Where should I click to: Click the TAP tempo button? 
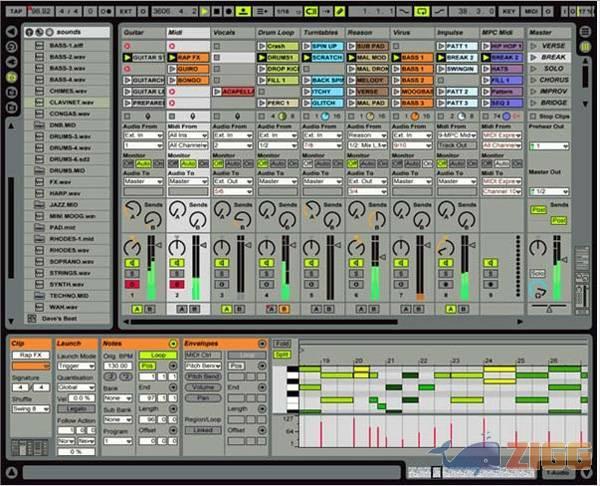tap(13, 9)
